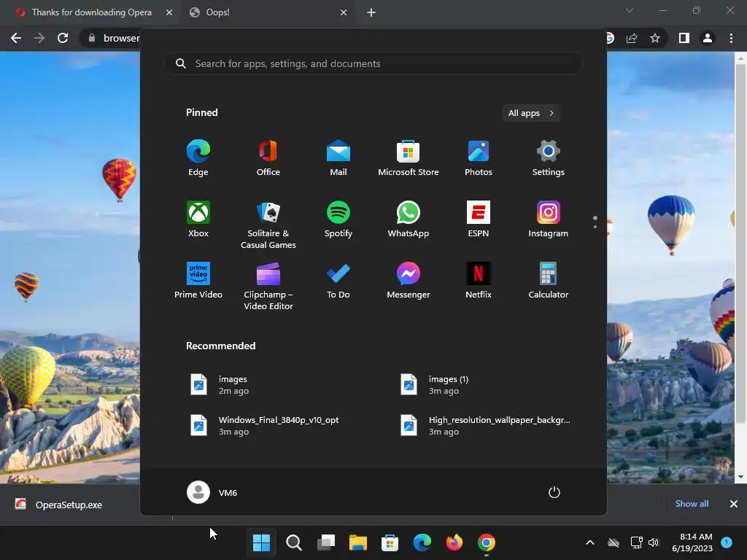Launch Spotify from Start menu
The width and height of the screenshot is (747, 560).
338,219
